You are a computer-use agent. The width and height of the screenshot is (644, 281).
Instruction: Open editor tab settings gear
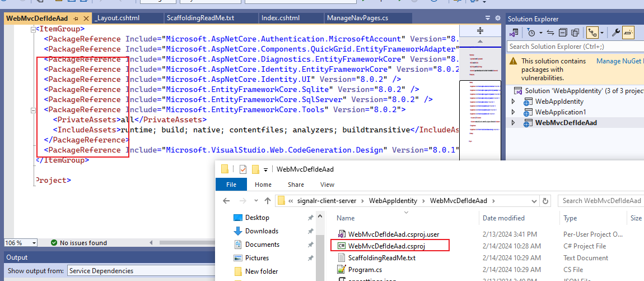(x=498, y=18)
